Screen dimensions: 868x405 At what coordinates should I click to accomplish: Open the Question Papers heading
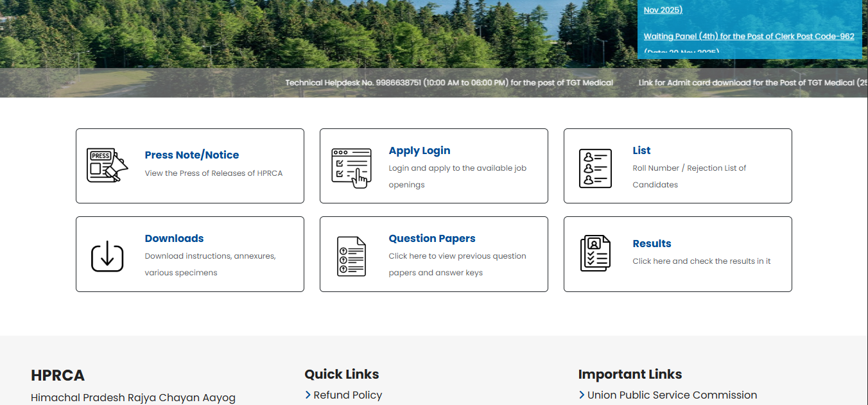(431, 238)
